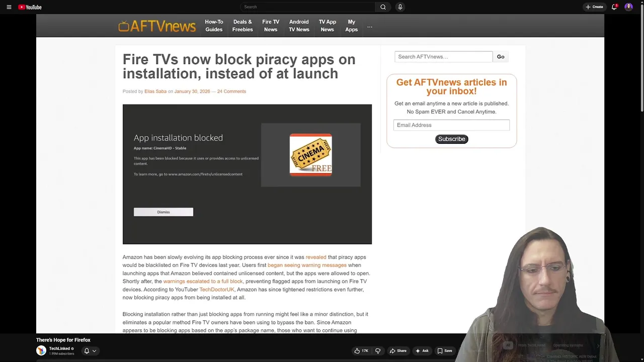Open the account avatar menu
The width and height of the screenshot is (644, 362).
tap(628, 7)
